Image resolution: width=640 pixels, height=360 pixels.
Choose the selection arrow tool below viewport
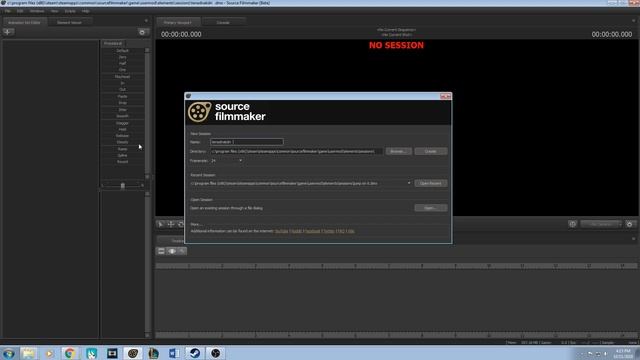click(x=161, y=224)
